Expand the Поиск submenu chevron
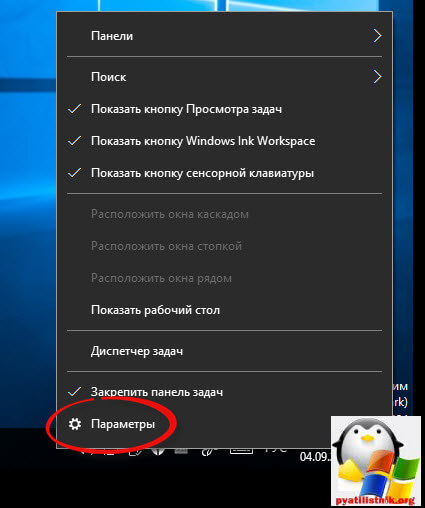The height and width of the screenshot is (508, 425). (377, 77)
